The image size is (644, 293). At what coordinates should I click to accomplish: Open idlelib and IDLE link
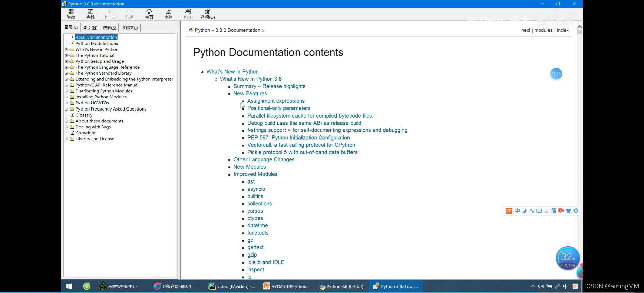266,262
